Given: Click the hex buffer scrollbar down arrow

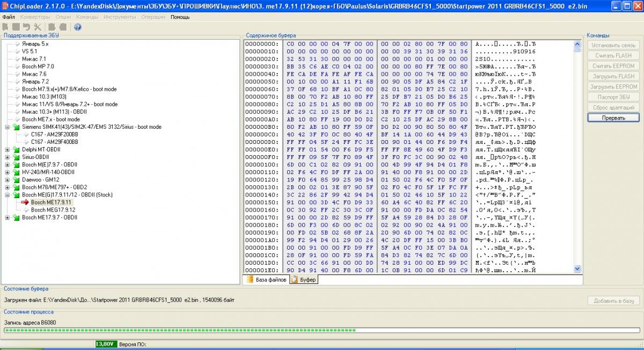Looking at the screenshot, I should 577,269.
